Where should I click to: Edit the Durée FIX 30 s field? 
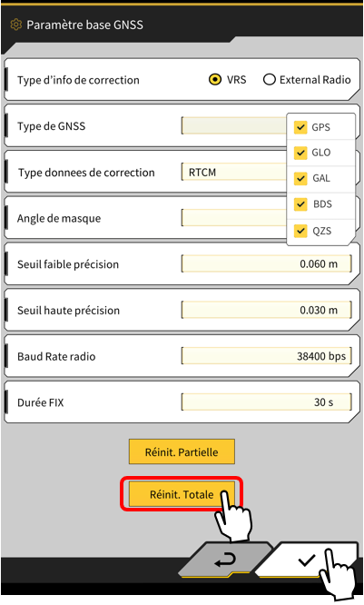tap(267, 402)
